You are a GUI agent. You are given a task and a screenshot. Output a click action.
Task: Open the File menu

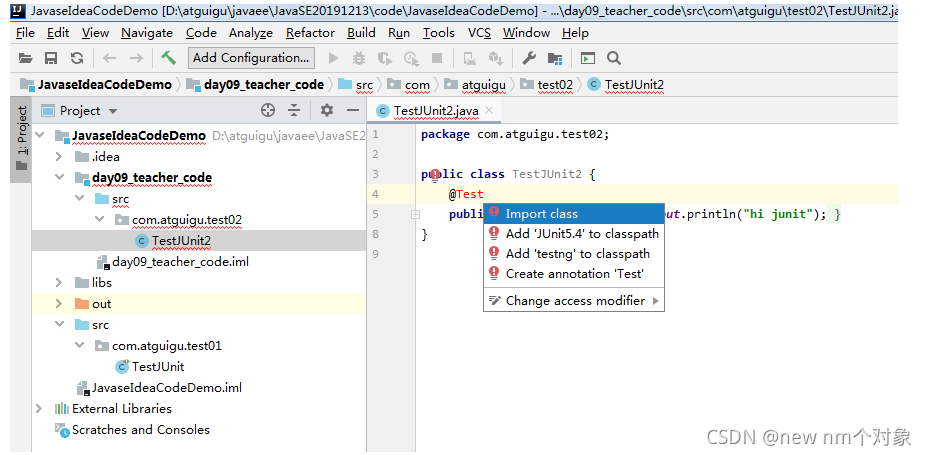pyautogui.click(x=25, y=33)
